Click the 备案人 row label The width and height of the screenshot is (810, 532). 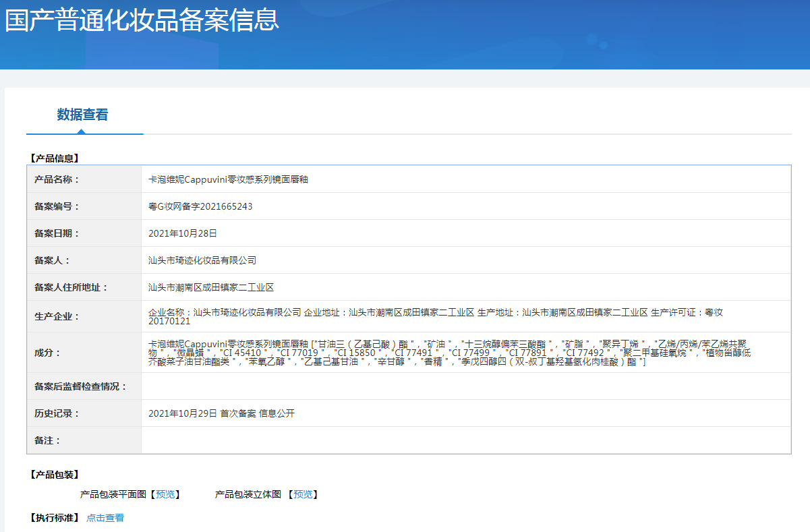point(52,260)
